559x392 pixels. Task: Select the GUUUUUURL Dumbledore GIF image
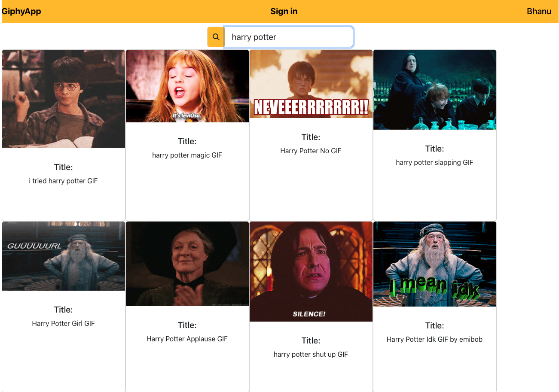coord(64,256)
